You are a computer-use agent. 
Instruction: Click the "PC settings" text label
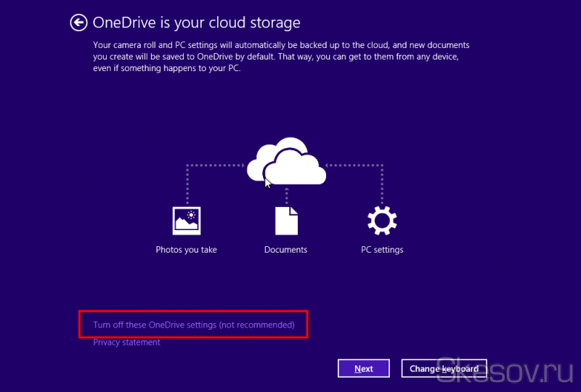pyautogui.click(x=382, y=250)
